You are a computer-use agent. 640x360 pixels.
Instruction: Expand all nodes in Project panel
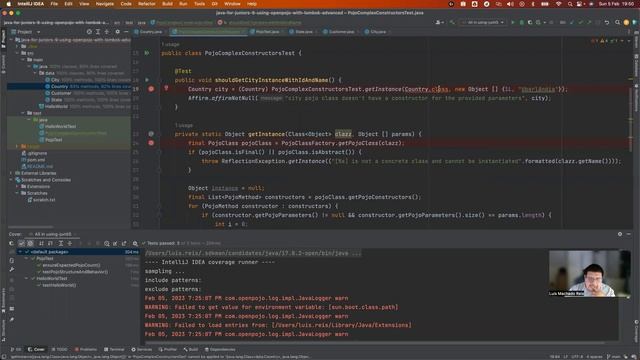[98, 31]
